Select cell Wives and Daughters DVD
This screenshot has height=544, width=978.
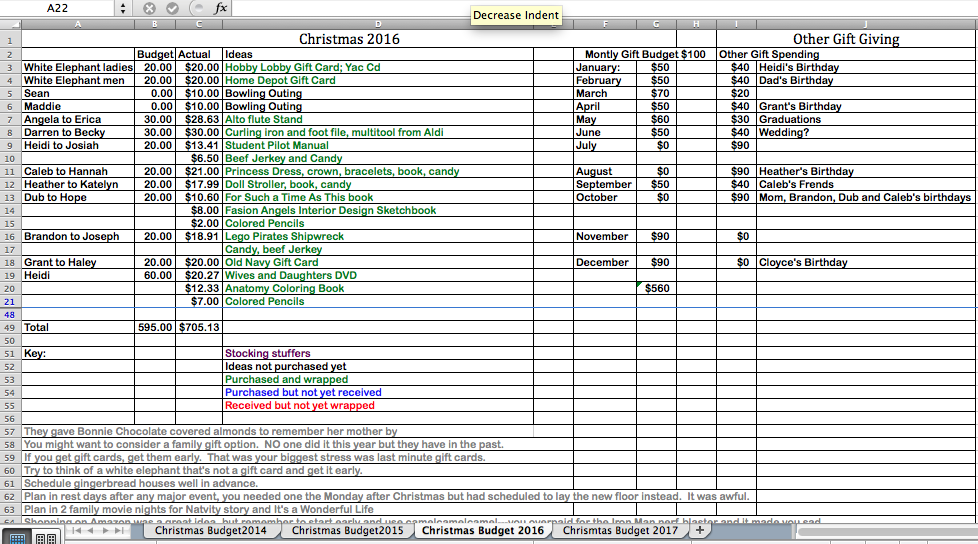(x=378, y=275)
